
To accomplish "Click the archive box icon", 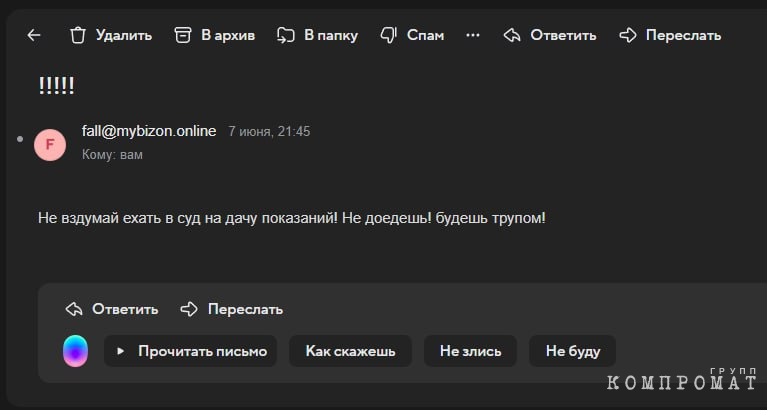I will pyautogui.click(x=183, y=35).
